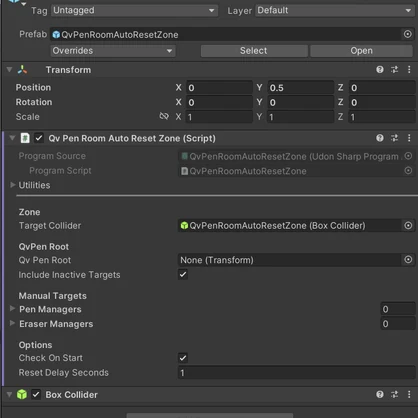Click Program Script QvPenRoomAutoResetZone field
Image resolution: width=418 pixels, height=418 pixels.
290,171
